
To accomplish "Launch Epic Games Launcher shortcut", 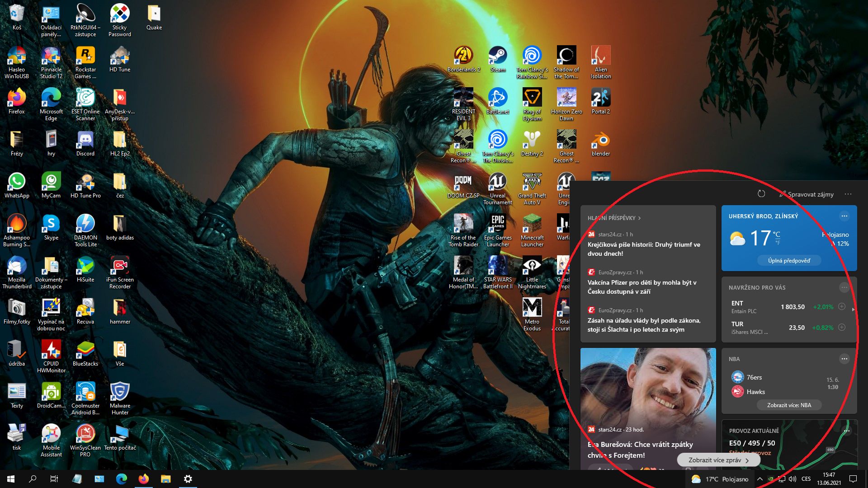I will tap(497, 225).
